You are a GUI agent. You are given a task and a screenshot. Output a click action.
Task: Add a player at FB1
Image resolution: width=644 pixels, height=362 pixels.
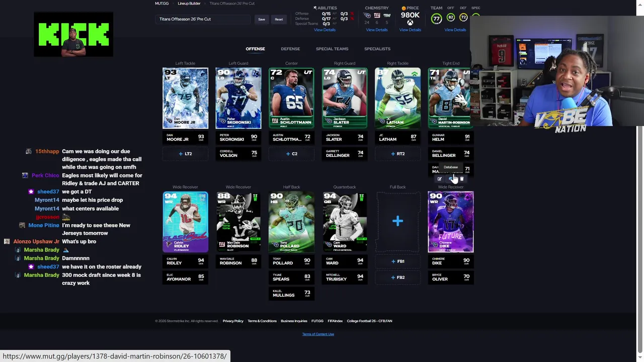pos(397,261)
